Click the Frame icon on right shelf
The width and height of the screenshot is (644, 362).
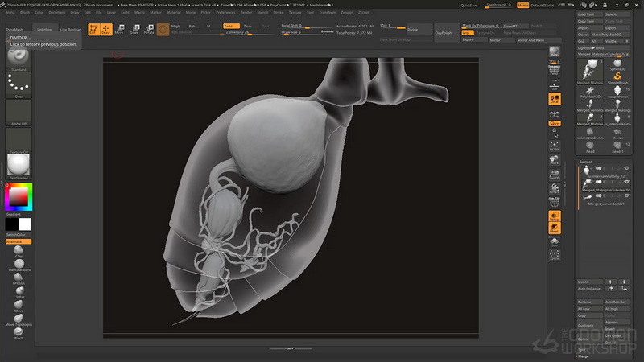click(x=555, y=146)
